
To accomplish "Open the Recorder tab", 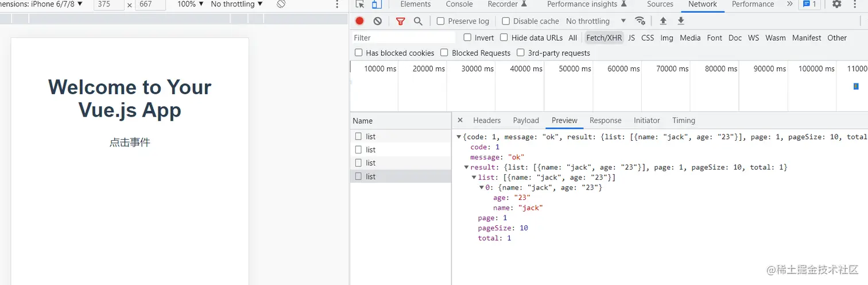I will pos(507,4).
